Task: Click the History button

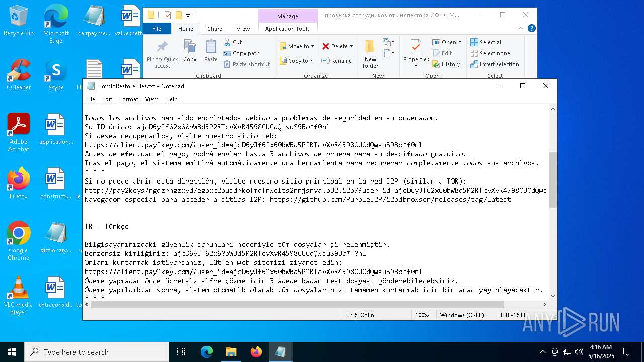Action: point(446,64)
